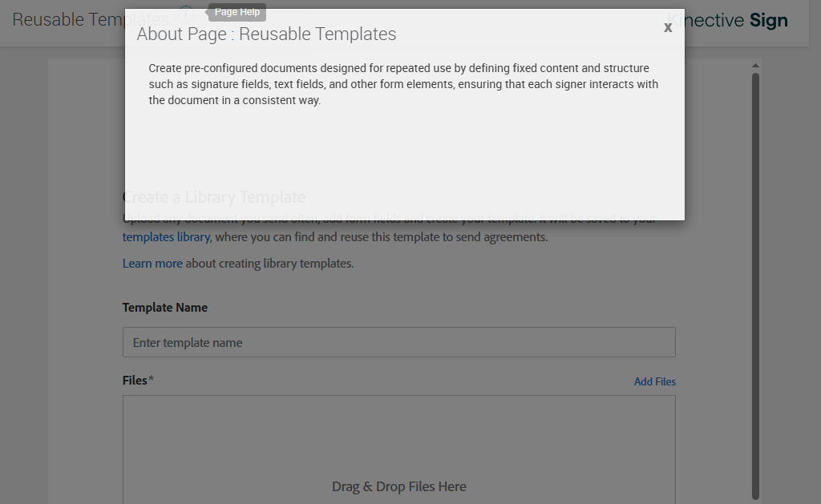Click the Drag & Drop Files area
The image size is (821, 504).
398,449
